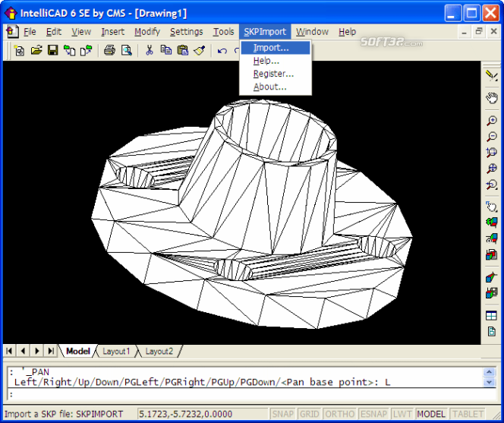Screen dimensions: 504x423
Task: Activate the real-time rotate hand tool
Action: point(491,207)
